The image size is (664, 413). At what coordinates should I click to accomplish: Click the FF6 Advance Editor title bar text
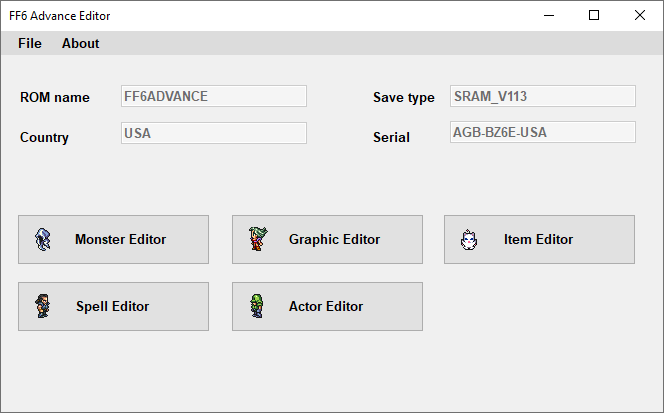click(59, 16)
